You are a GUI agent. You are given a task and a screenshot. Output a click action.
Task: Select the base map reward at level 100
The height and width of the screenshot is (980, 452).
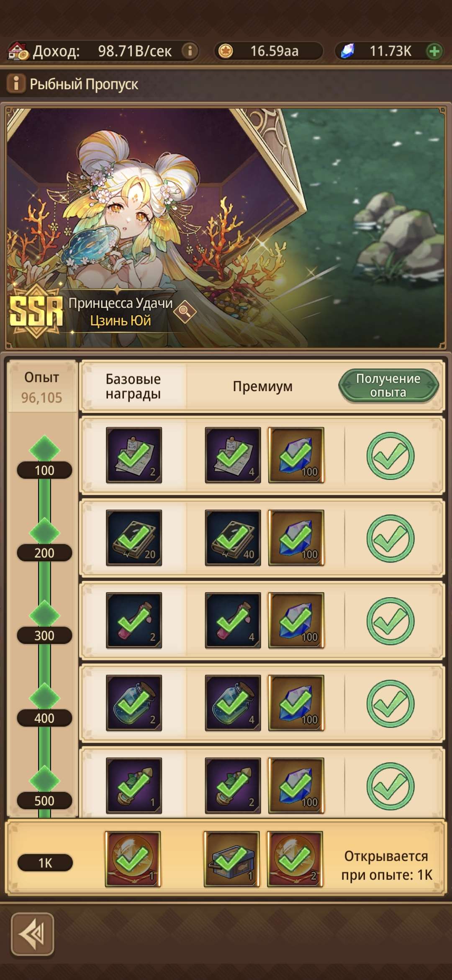[x=134, y=455]
